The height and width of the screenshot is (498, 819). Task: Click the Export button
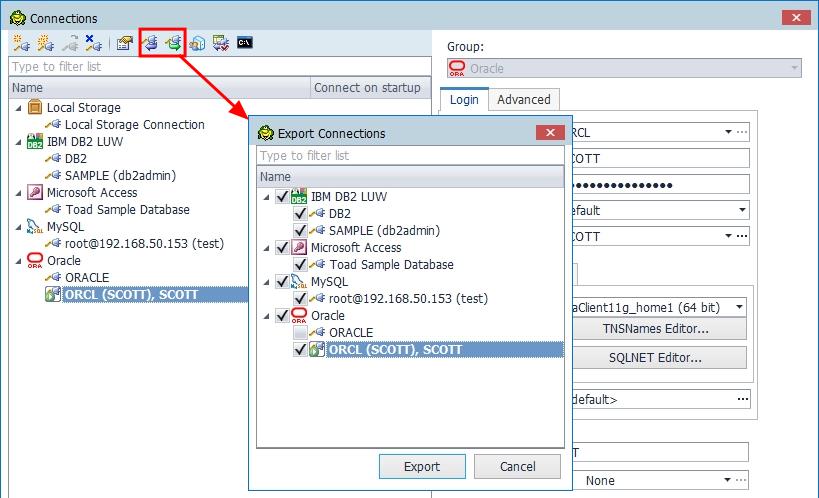click(x=421, y=466)
